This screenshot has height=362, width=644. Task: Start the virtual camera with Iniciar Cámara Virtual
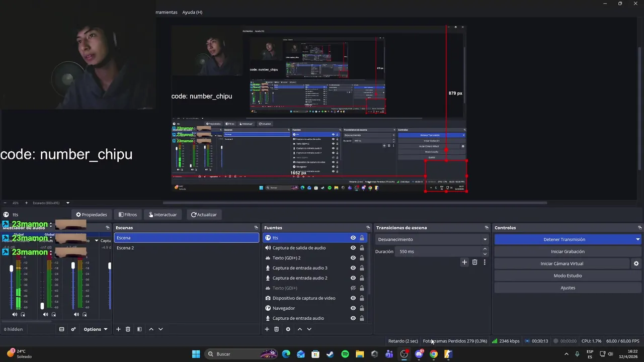(x=561, y=263)
